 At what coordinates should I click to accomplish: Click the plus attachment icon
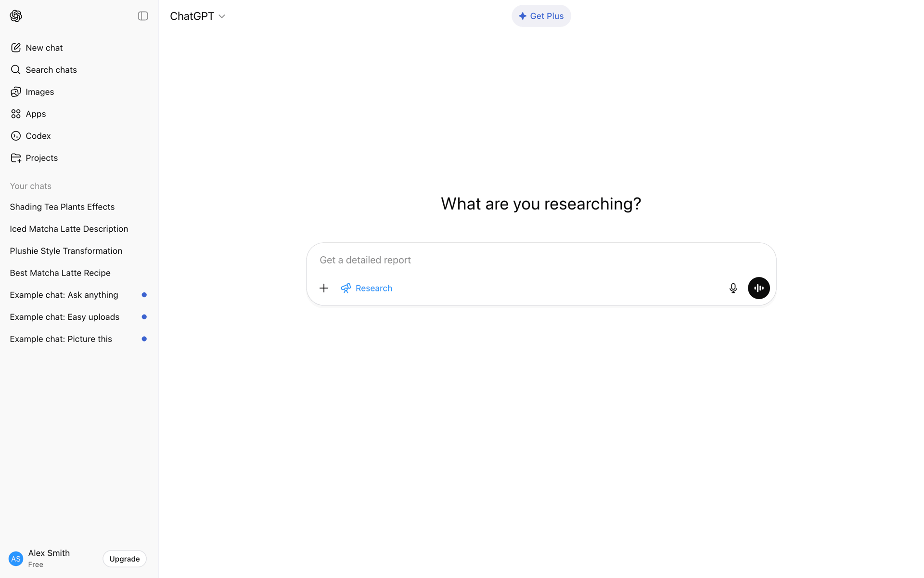tap(324, 288)
